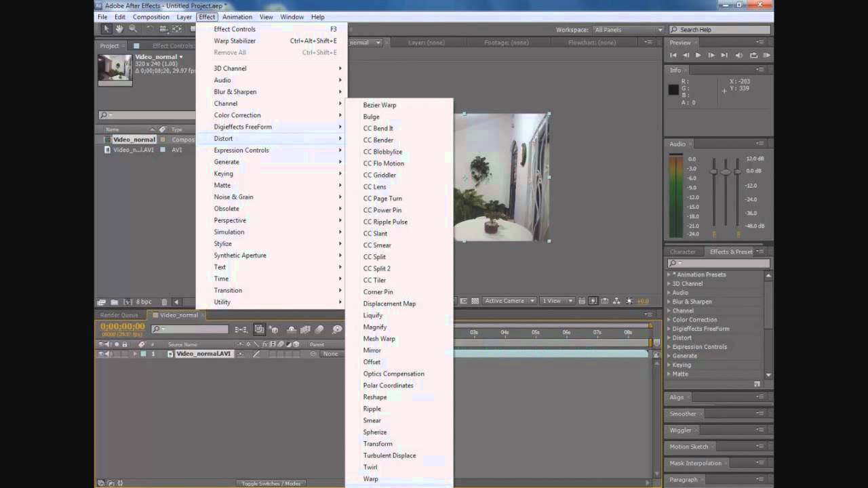Toggle shy layers hide in timeline

pos(292,329)
